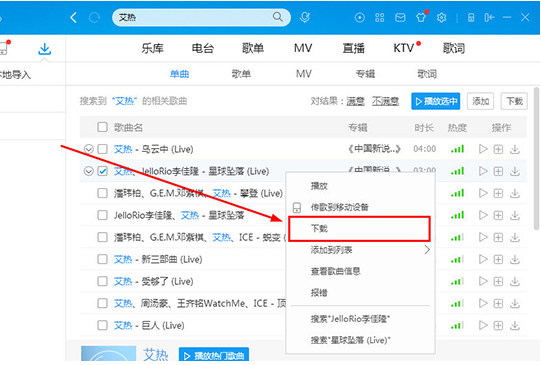Play the song 艾热 - 乌云中 (Live)
541x365 pixels.
(x=483, y=149)
